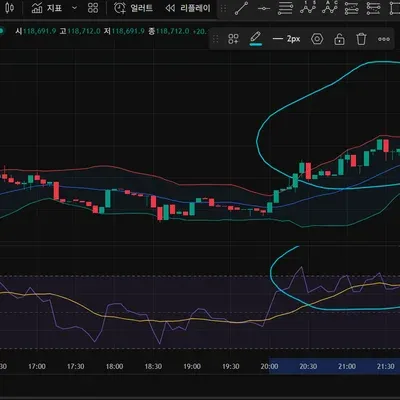Open more options three-dot menu
The height and width of the screenshot is (400, 400).
point(384,39)
